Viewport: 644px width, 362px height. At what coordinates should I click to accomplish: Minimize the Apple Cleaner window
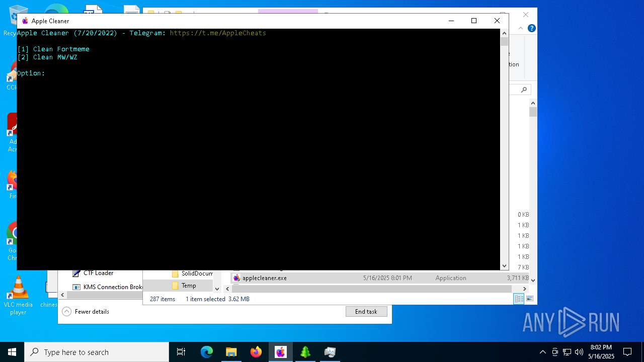click(451, 21)
